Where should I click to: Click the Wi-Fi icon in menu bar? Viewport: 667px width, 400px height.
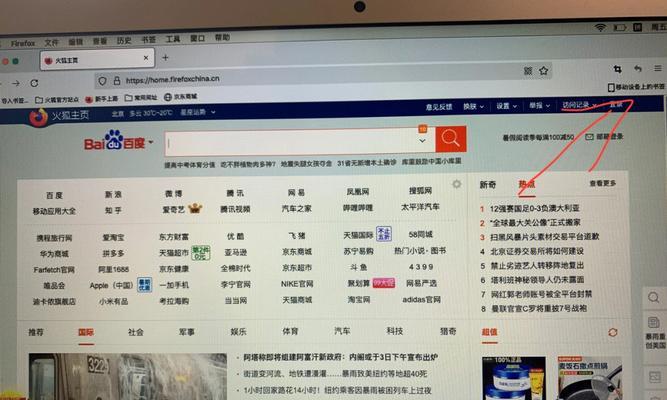(600, 28)
